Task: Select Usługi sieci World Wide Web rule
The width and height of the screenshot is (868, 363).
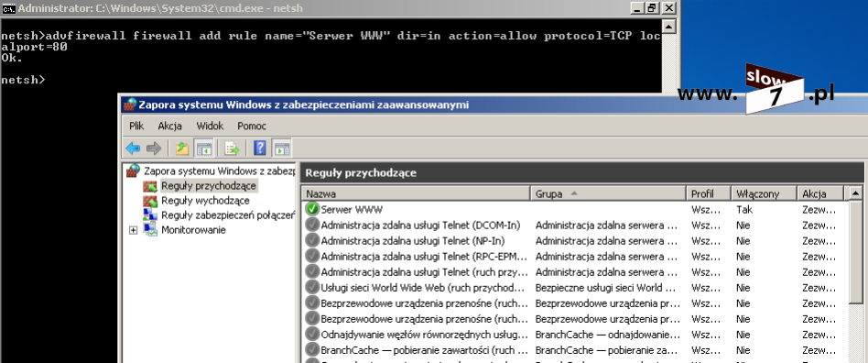Action: [575, 288]
